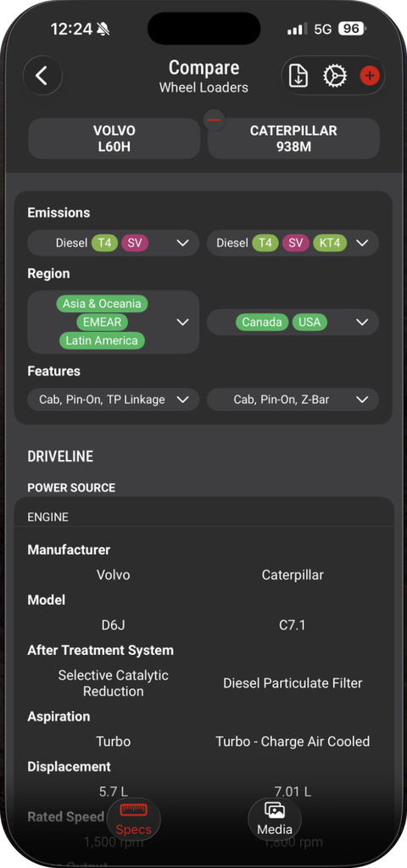Open comparison settings gear icon
This screenshot has height=868, width=407.
(335, 76)
